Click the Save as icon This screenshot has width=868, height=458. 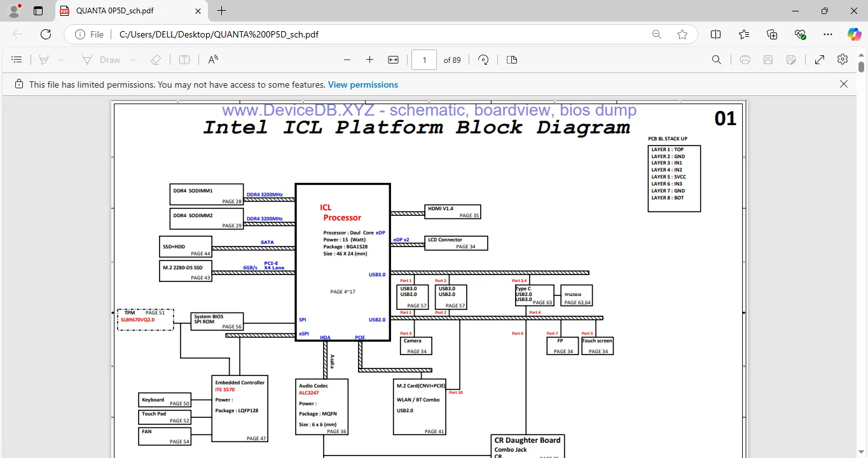point(791,60)
